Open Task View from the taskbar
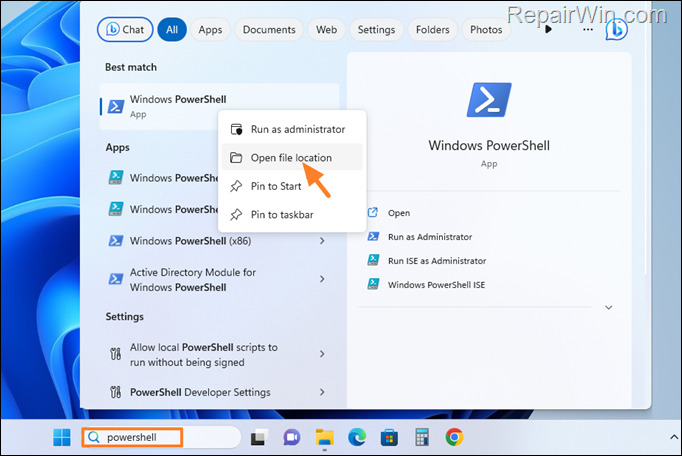 pyautogui.click(x=259, y=437)
